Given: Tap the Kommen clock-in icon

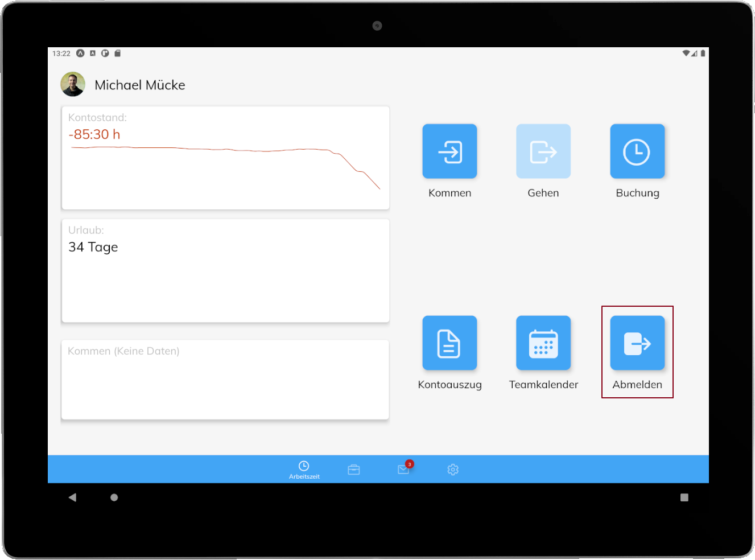Looking at the screenshot, I should click(x=449, y=151).
